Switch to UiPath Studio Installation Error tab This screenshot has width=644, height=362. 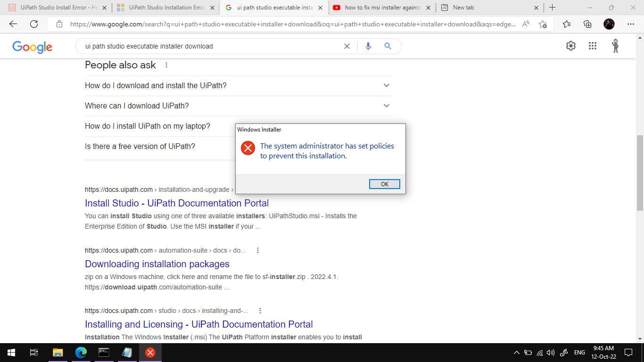pyautogui.click(x=166, y=8)
